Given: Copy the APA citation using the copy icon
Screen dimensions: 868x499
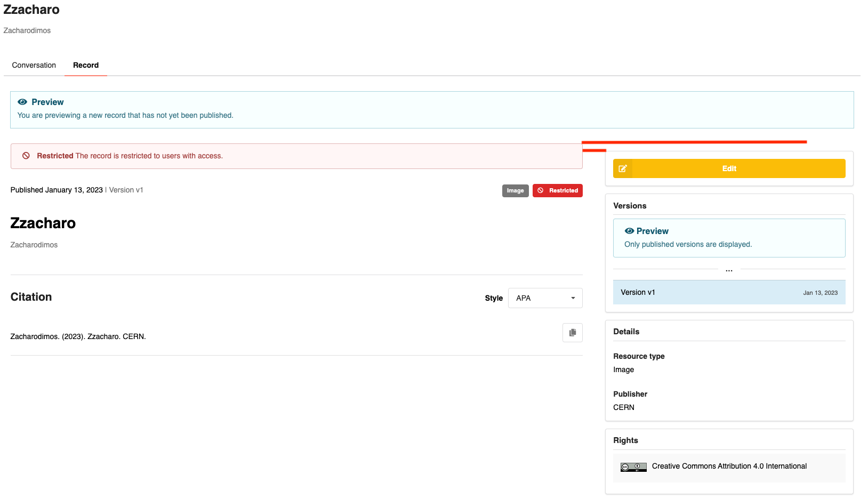Looking at the screenshot, I should point(573,332).
